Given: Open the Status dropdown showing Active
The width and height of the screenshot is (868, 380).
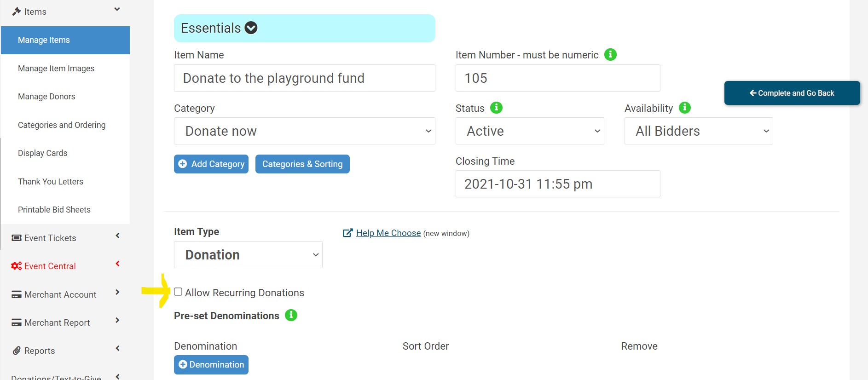Looking at the screenshot, I should (529, 131).
